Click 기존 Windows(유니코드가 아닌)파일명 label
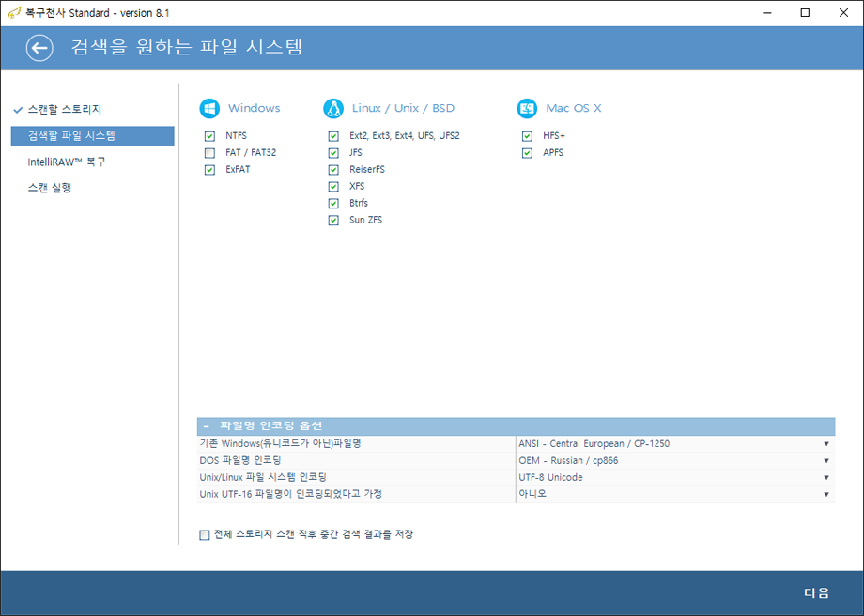This screenshot has height=616, width=864. tap(280, 443)
